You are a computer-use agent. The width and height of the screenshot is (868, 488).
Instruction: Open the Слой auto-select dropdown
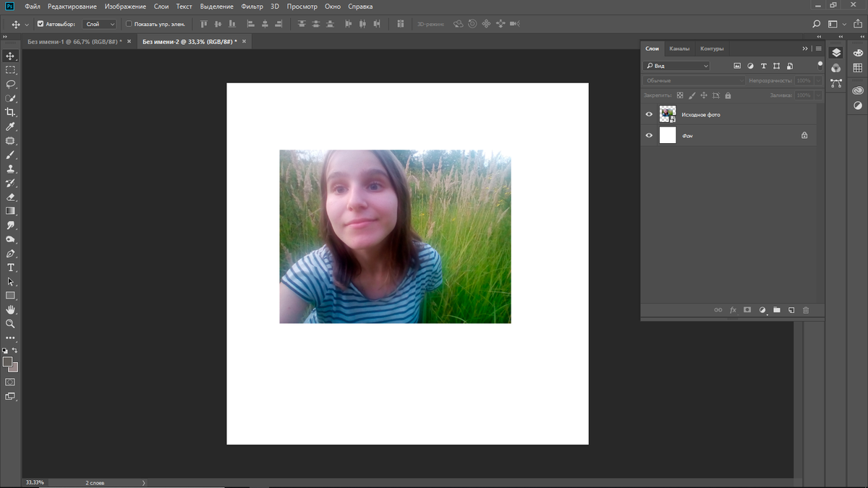[100, 24]
